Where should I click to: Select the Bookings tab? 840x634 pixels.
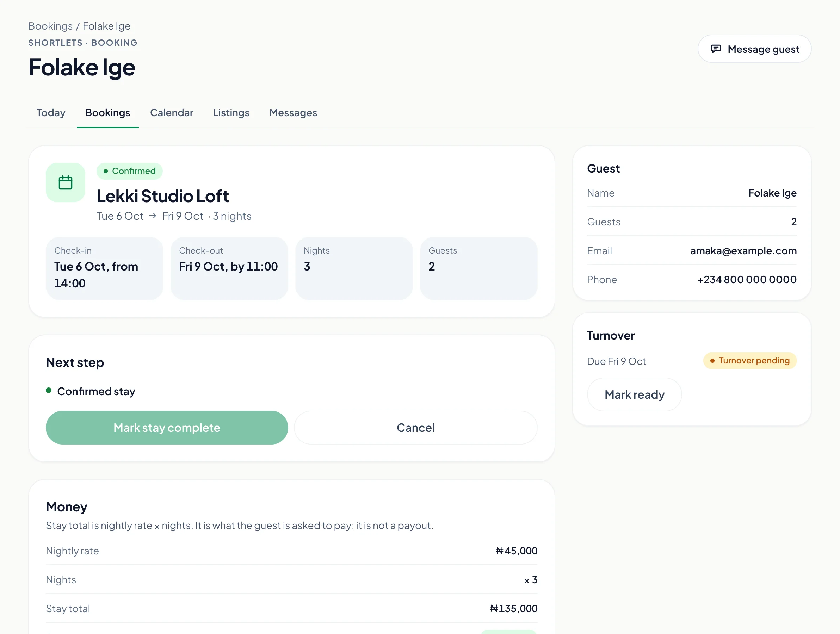pos(108,113)
